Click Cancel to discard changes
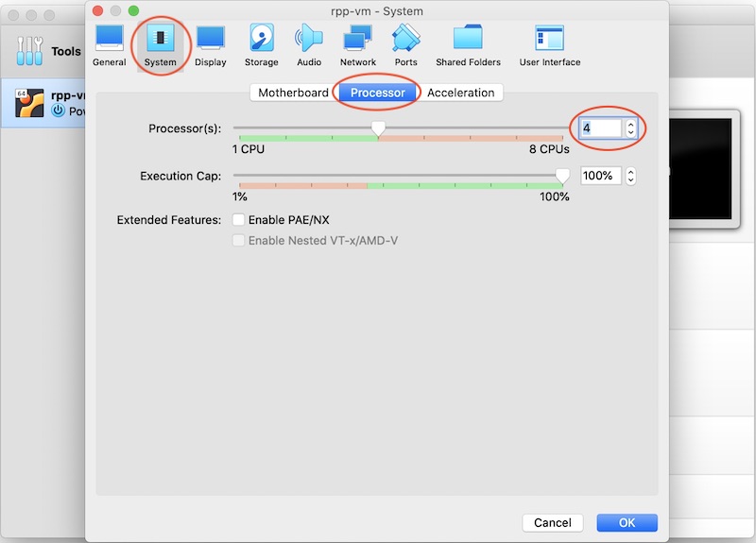Screen dimensions: 756x543 (x=553, y=523)
